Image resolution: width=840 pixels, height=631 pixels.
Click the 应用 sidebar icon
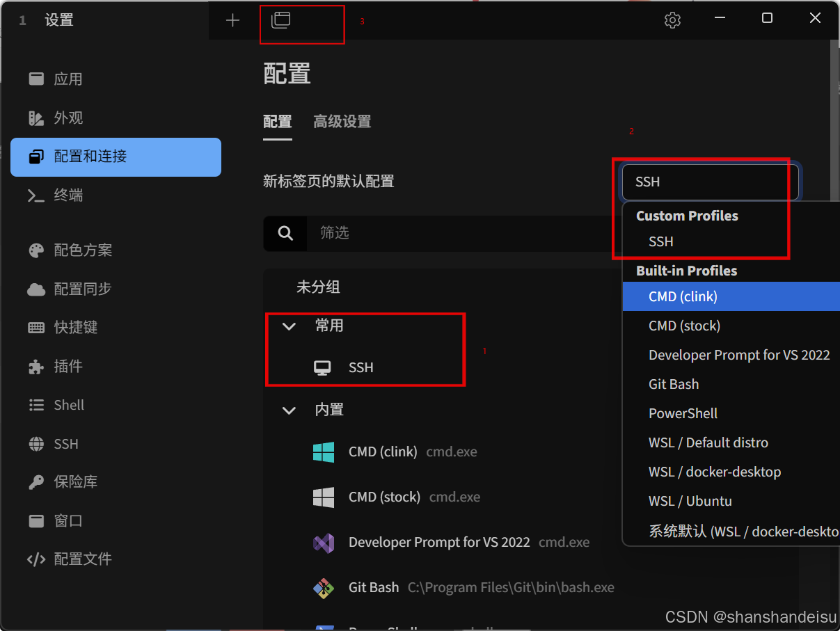(36, 79)
